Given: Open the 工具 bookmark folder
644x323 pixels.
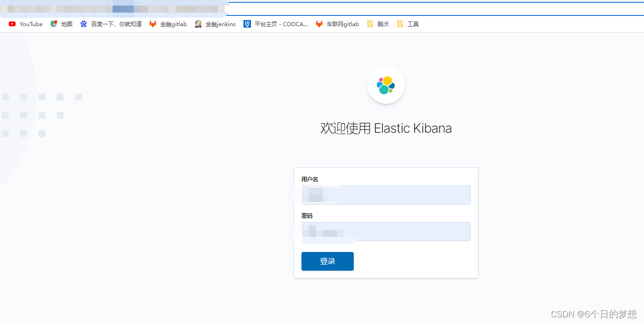Looking at the screenshot, I should (408, 24).
